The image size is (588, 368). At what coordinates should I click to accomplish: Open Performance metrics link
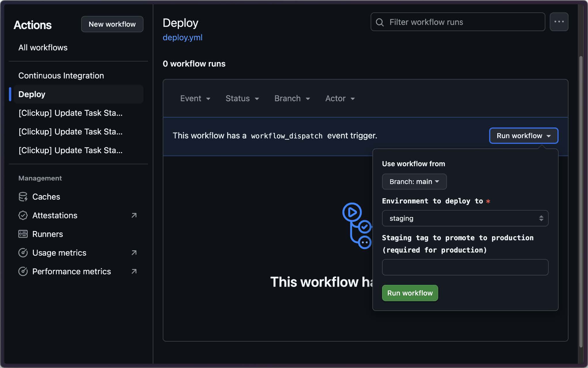pos(78,272)
